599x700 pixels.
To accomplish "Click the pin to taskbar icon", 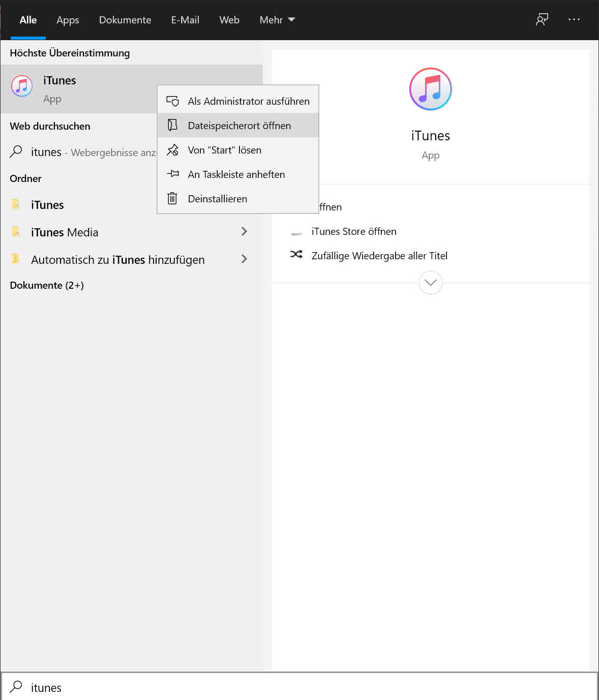I will click(173, 174).
